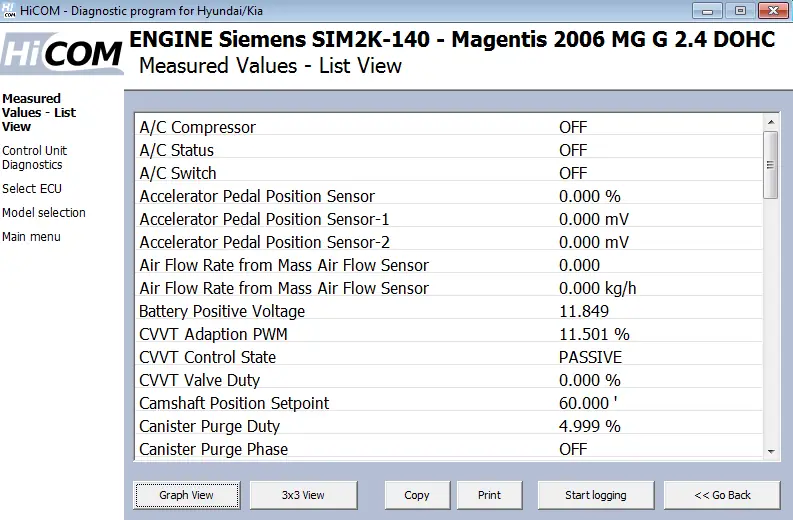The height and width of the screenshot is (520, 793).
Task: Go back using the << Go Back button
Action: pyautogui.click(x=722, y=495)
